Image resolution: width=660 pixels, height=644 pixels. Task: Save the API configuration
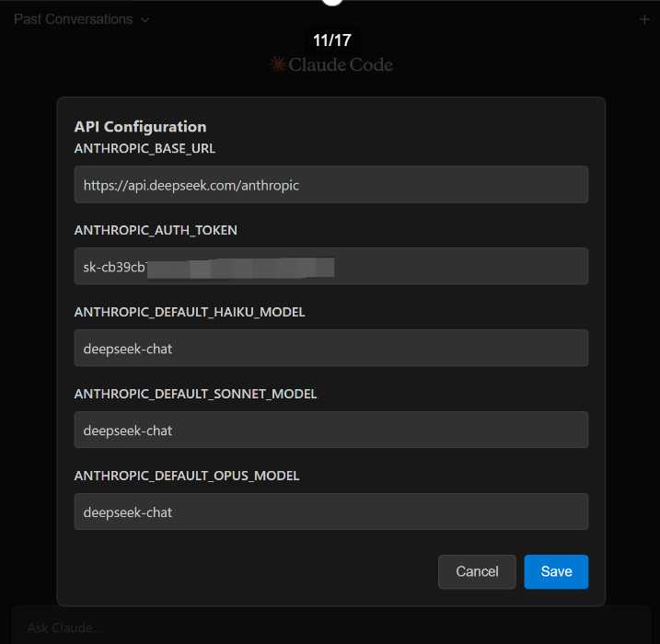point(556,571)
